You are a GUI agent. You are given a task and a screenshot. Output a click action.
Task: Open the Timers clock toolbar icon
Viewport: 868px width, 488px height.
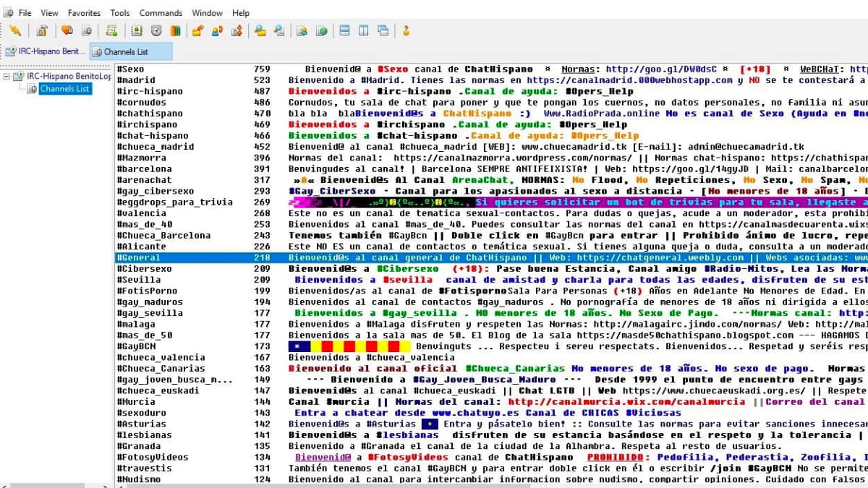156,31
